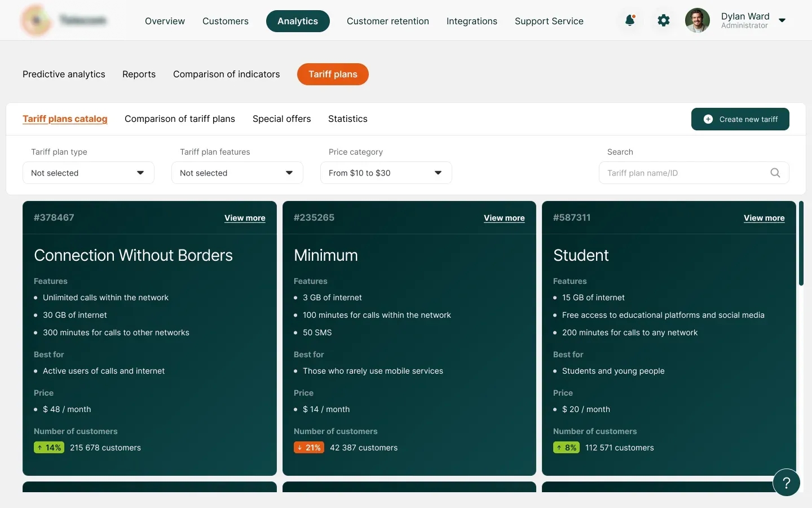Expand the user account menu arrow

click(x=782, y=21)
